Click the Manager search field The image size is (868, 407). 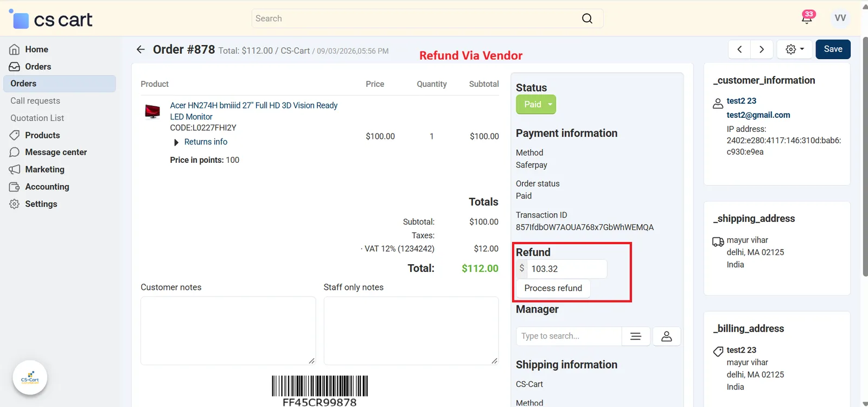coord(569,336)
